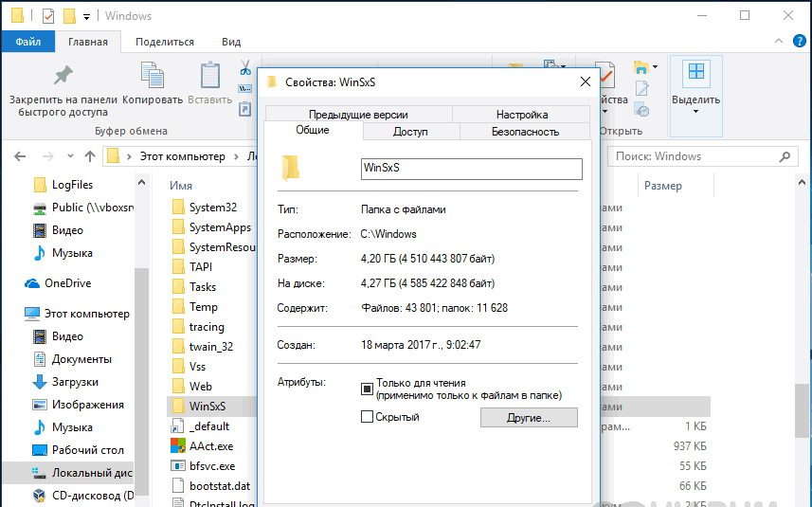Screen dimensions: 812x507
Task: Click the Выделить selection grid icon
Action: [x=696, y=71]
